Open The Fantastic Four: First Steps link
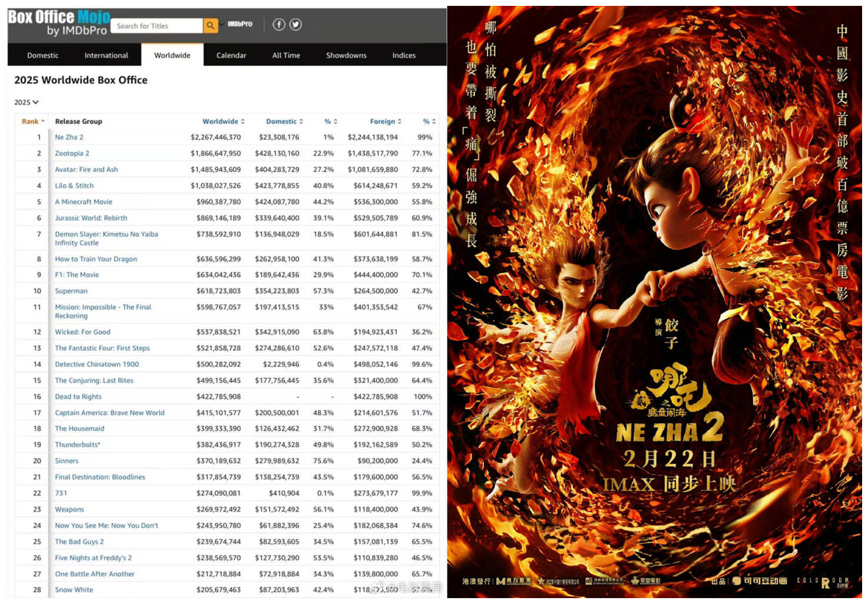 pos(102,349)
